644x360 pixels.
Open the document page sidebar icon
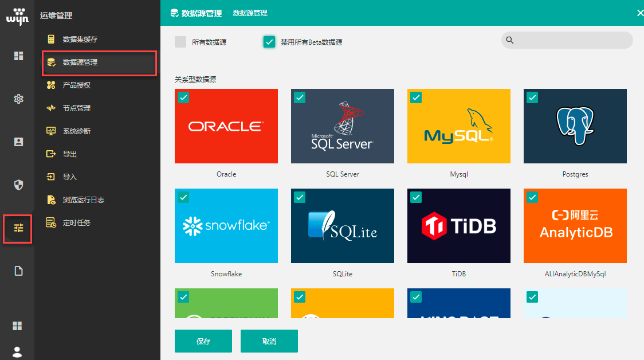18,271
